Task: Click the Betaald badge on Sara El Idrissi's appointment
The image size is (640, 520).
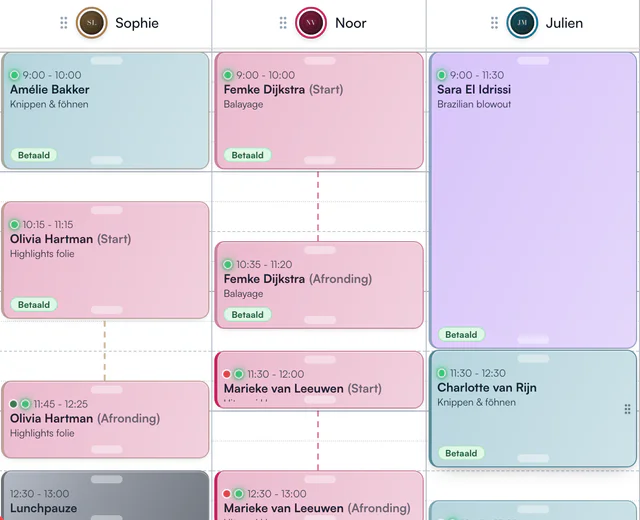Action: coord(461,335)
